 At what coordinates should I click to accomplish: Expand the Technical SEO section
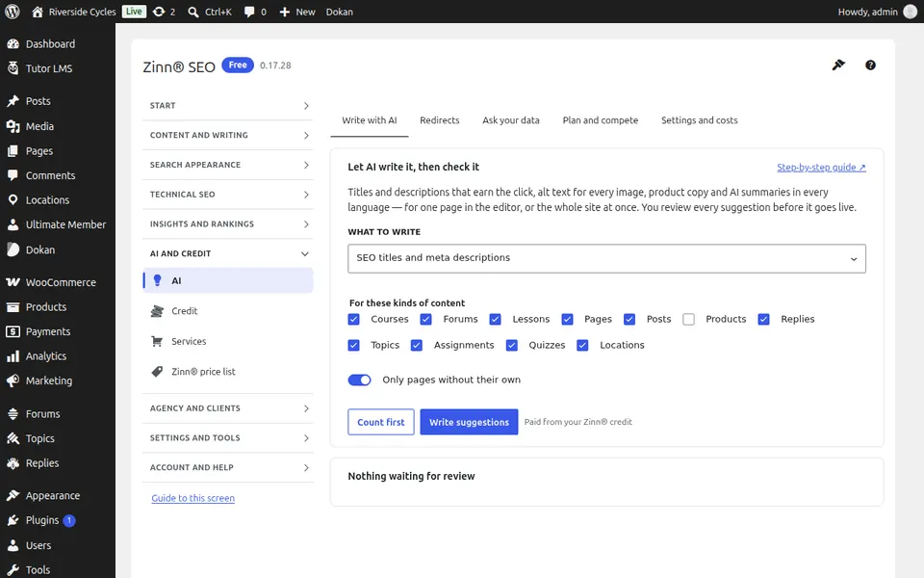228,194
